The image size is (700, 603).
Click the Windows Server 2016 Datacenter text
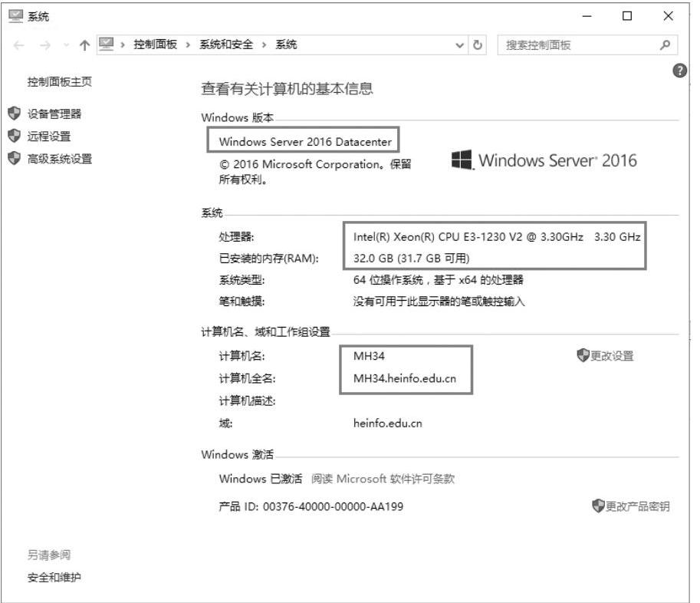click(305, 142)
